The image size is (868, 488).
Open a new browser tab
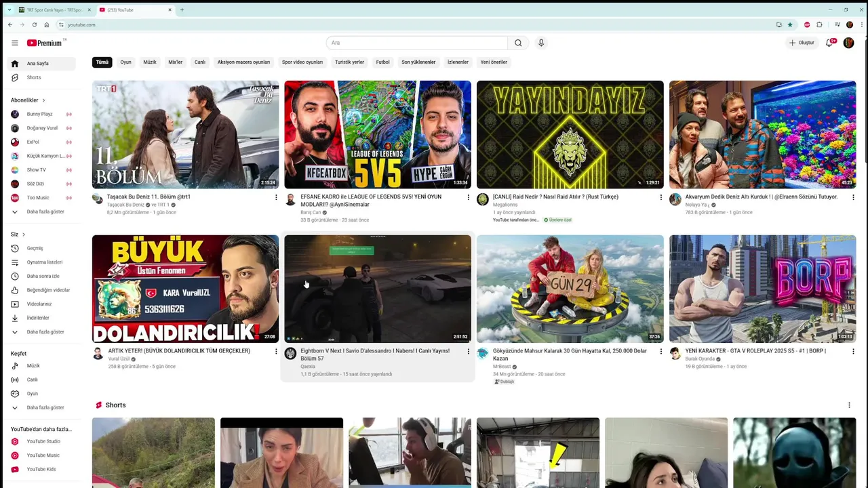(182, 10)
